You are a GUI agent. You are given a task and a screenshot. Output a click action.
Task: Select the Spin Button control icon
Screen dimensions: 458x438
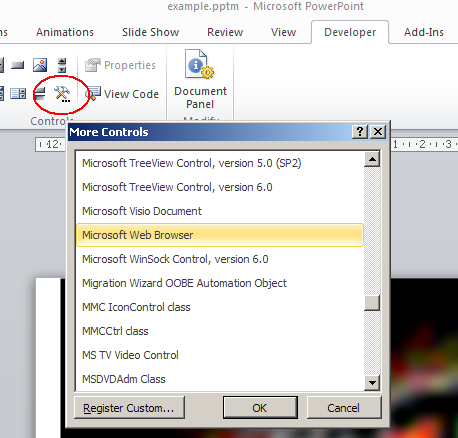pos(62,65)
